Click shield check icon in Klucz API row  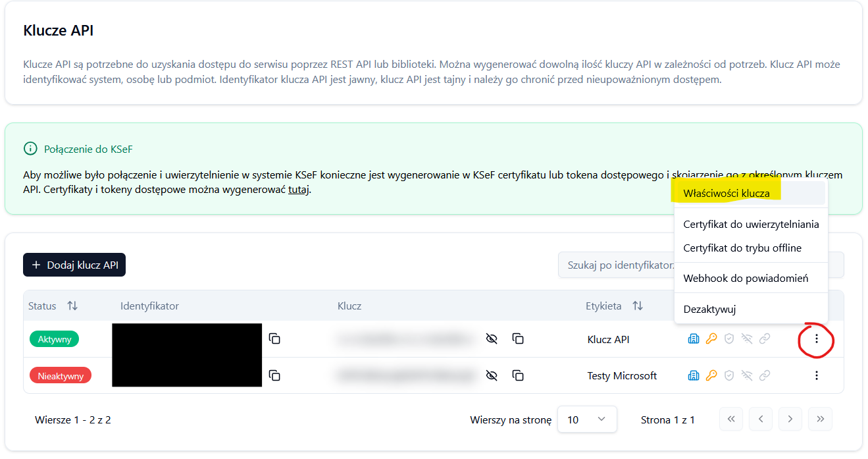pos(728,339)
